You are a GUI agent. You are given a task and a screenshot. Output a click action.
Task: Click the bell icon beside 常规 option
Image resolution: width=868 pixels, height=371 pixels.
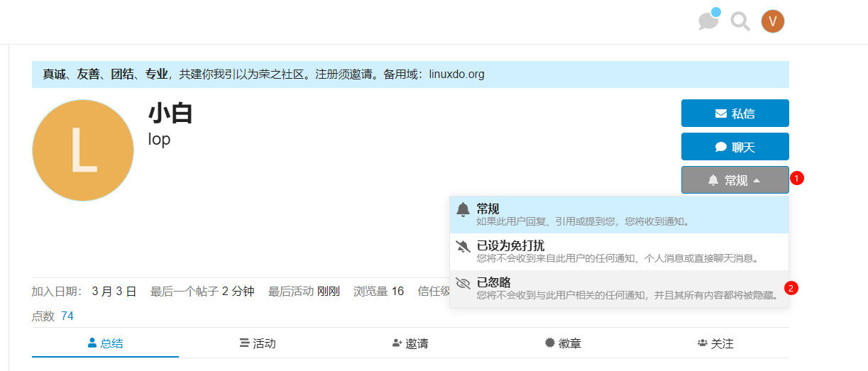[463, 209]
